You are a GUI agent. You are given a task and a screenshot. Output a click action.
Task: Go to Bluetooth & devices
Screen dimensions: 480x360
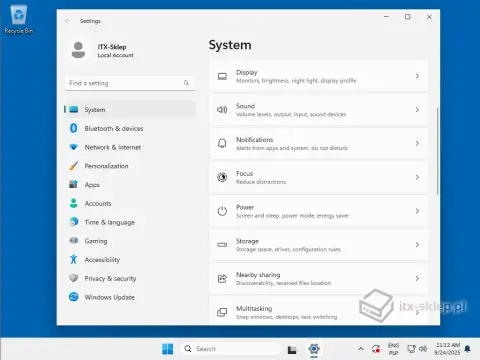click(x=130, y=128)
